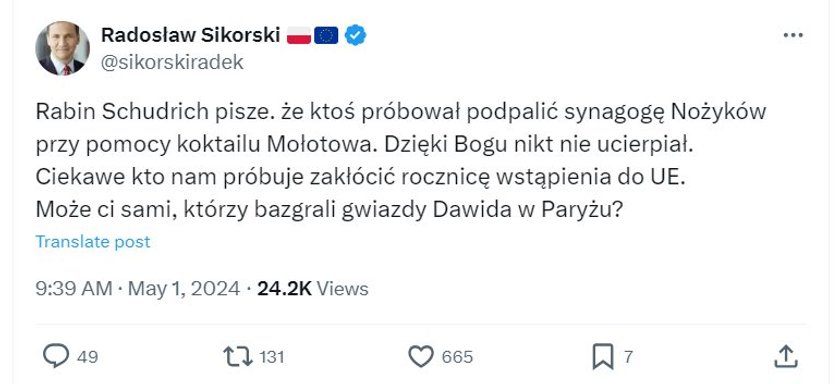The width and height of the screenshot is (840, 384).
Task: Click the 131 reposts count
Action: [x=272, y=357]
